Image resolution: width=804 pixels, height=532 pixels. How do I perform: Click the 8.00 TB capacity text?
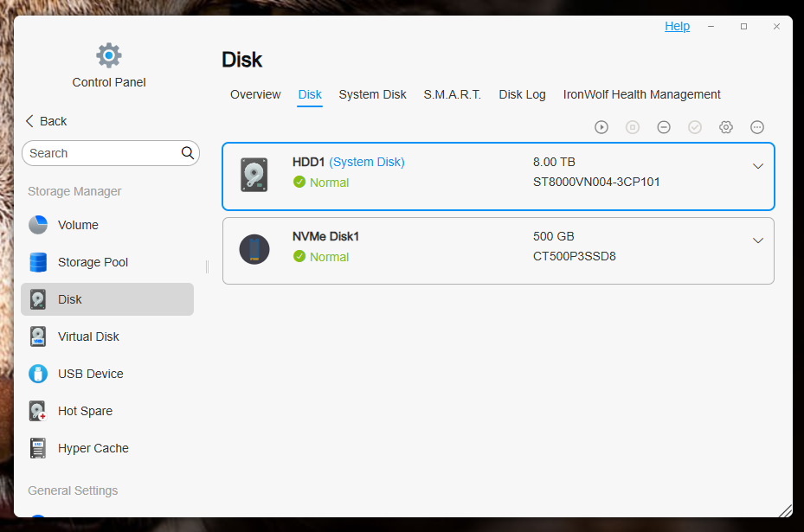[554, 162]
